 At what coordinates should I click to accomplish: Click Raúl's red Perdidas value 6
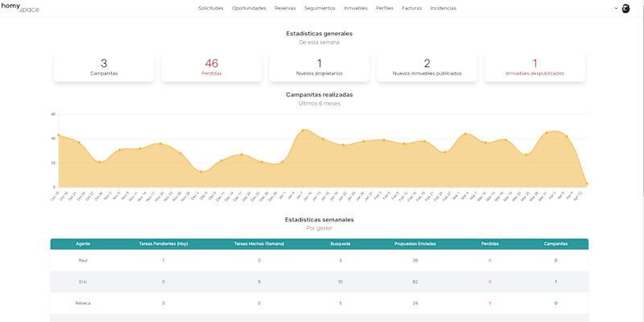click(490, 260)
